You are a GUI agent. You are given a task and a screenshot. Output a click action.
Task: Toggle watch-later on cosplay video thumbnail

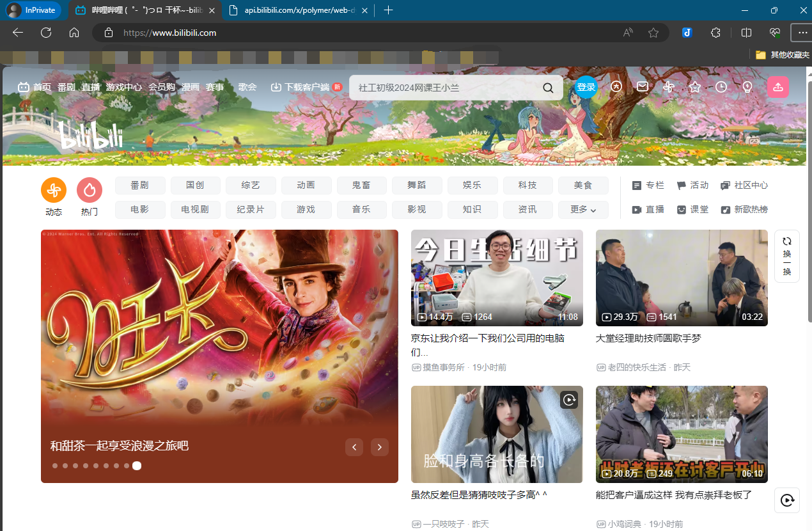click(569, 400)
